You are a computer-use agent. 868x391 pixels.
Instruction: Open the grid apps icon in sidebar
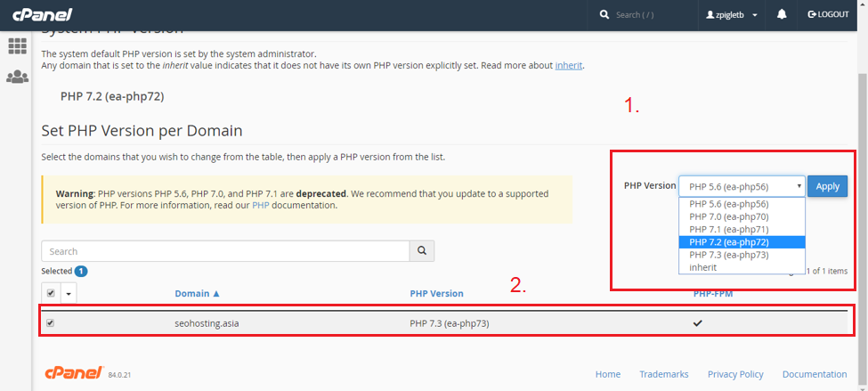pyautogui.click(x=17, y=46)
